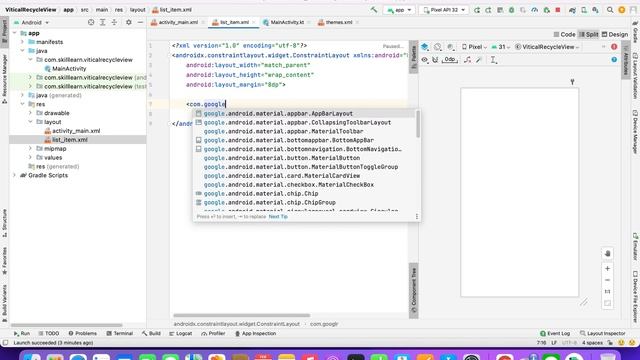Click the Select Opened File target icon

tap(91, 22)
